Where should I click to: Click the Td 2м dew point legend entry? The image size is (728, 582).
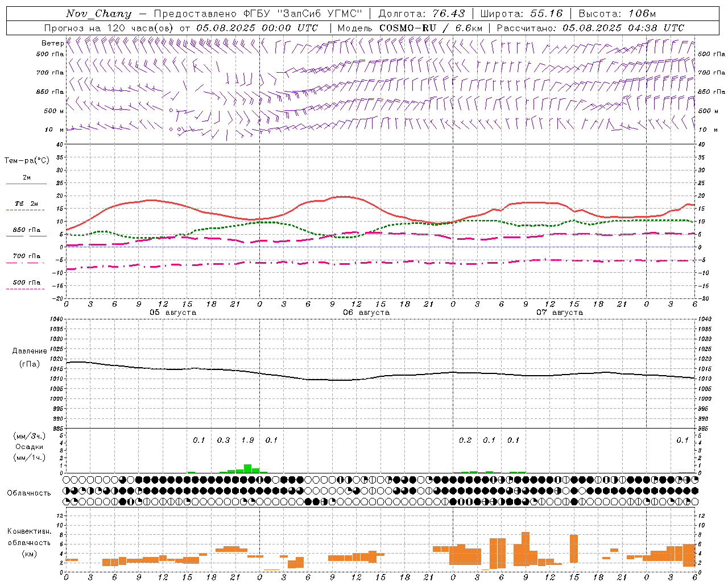pyautogui.click(x=27, y=203)
